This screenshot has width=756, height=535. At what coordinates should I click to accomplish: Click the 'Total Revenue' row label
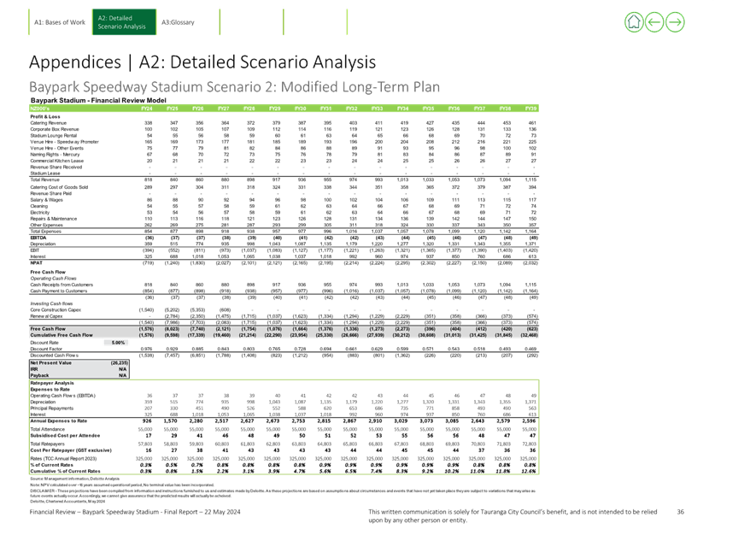(44, 179)
